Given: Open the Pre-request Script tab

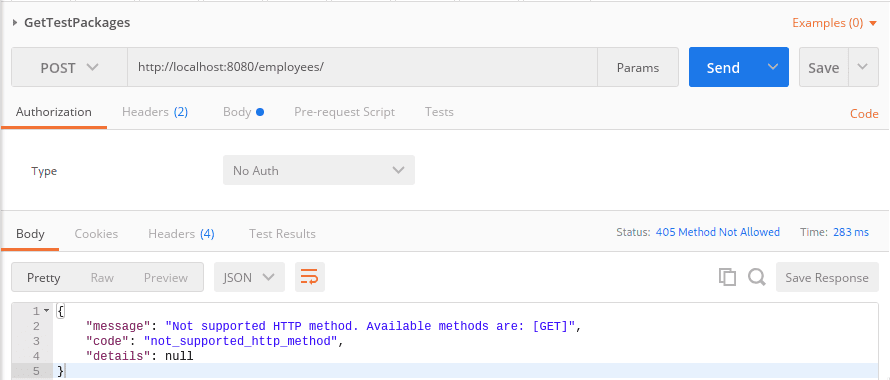Looking at the screenshot, I should [x=345, y=112].
